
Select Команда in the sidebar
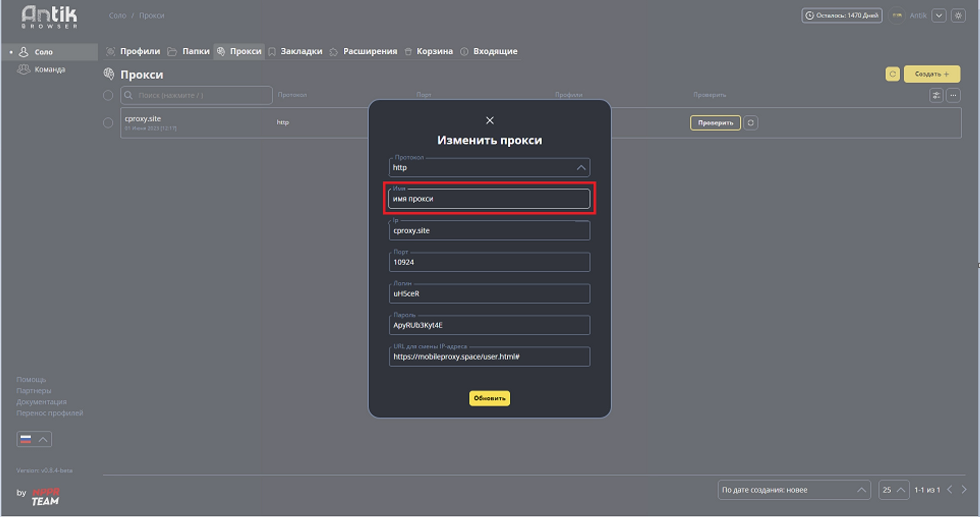(x=42, y=70)
